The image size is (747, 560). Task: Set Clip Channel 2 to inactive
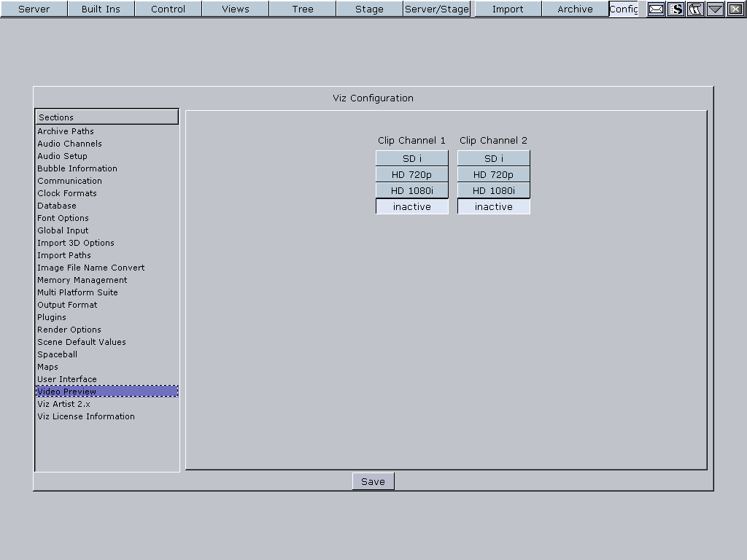coord(494,206)
